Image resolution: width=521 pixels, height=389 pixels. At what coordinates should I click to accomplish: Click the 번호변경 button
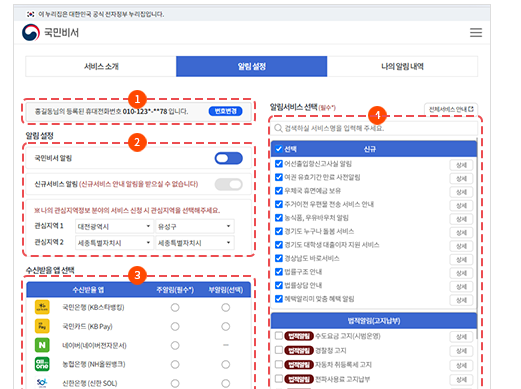[225, 111]
